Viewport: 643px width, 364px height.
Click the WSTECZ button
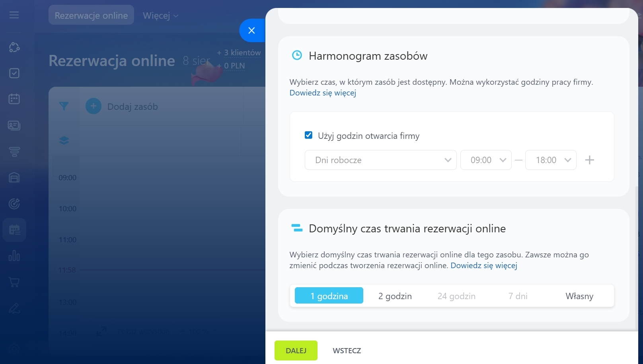[347, 350]
